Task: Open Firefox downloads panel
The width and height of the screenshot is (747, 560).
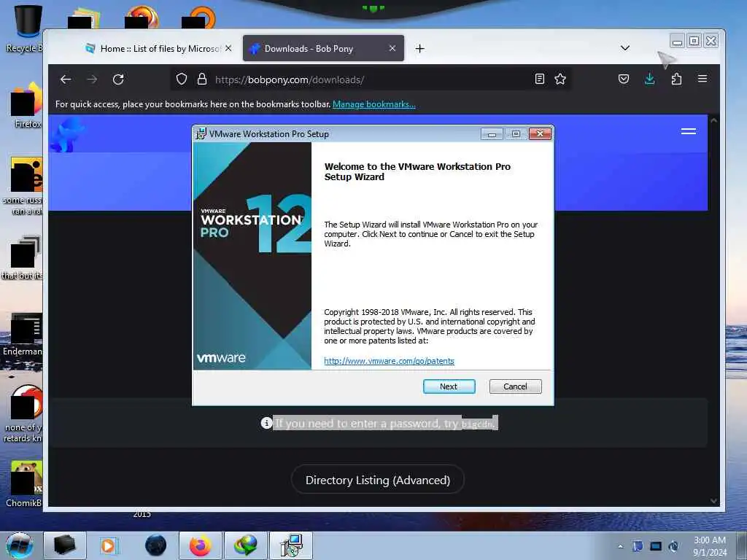Action: pos(649,79)
